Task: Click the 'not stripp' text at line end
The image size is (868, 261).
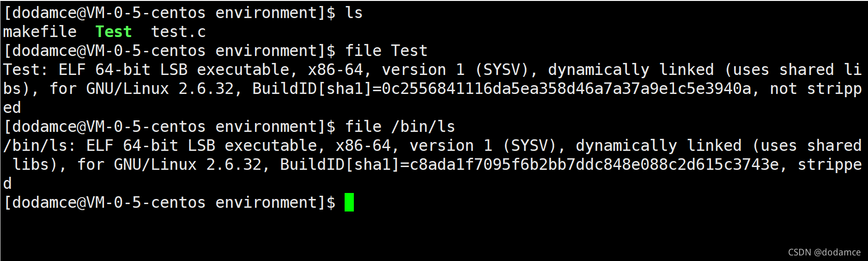Action: click(816, 89)
